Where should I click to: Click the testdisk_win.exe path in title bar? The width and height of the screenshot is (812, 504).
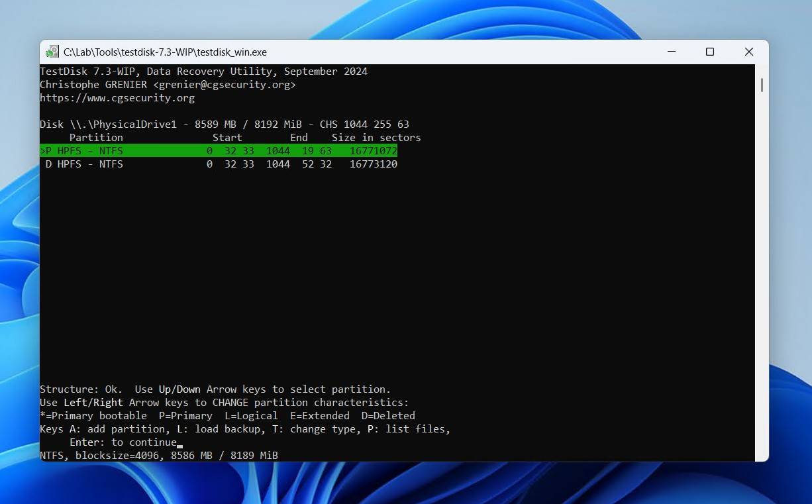point(164,52)
